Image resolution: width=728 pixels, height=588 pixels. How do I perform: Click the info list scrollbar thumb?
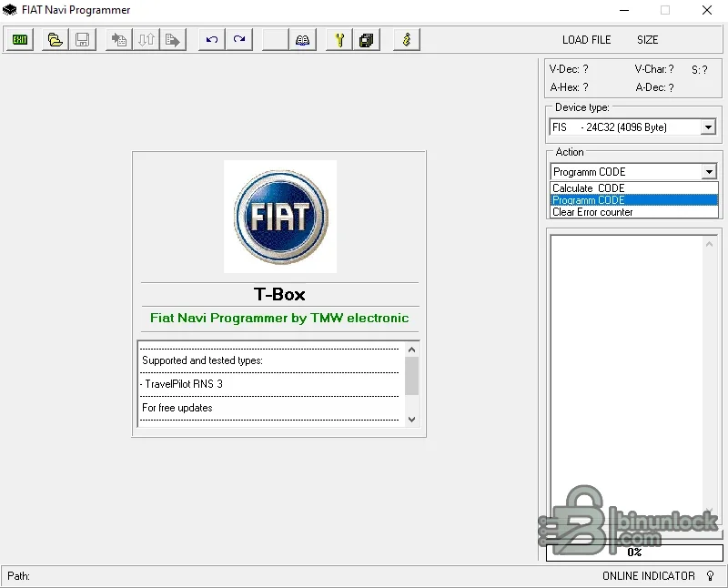pos(411,376)
